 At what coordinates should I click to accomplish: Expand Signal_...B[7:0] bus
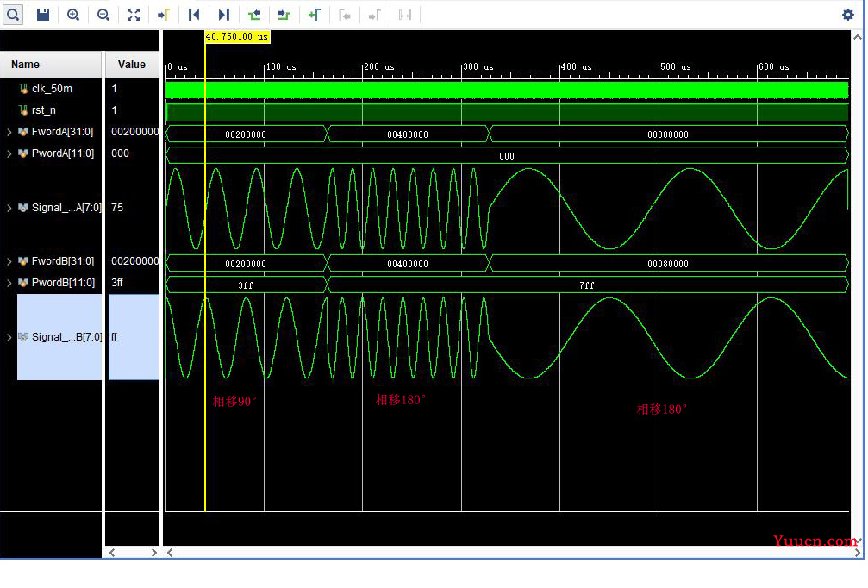[x=9, y=336]
